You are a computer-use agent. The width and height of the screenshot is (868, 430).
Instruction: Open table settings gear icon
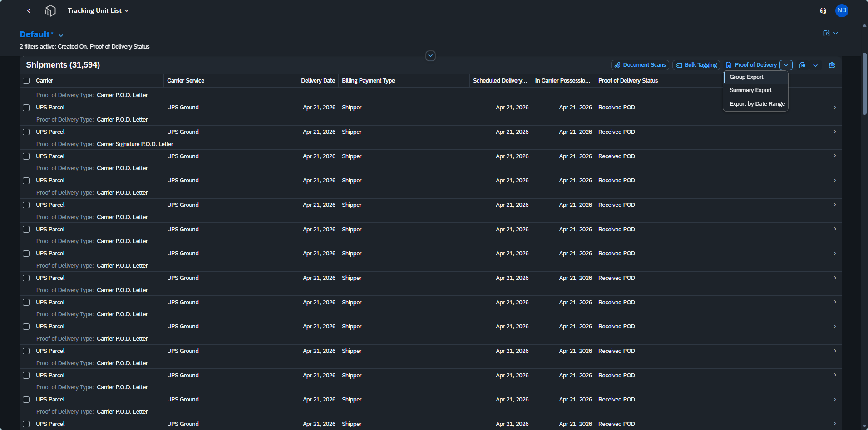tap(832, 65)
